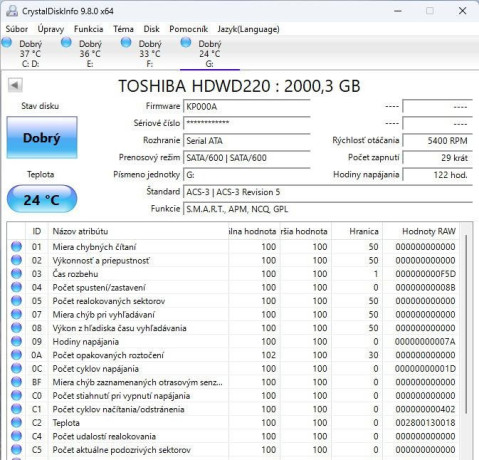The width and height of the screenshot is (479, 460).
Task: Click the Rozhranie field Serial ATA
Action: pos(247,141)
